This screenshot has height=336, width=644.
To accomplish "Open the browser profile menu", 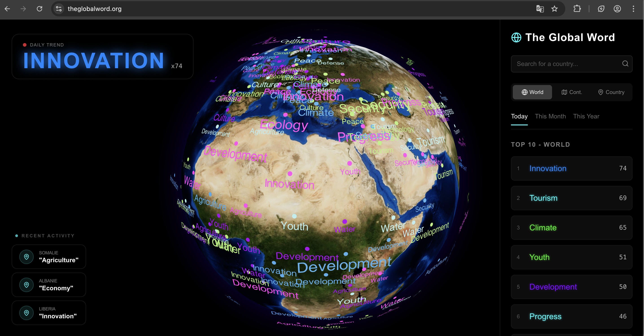I will click(x=617, y=9).
